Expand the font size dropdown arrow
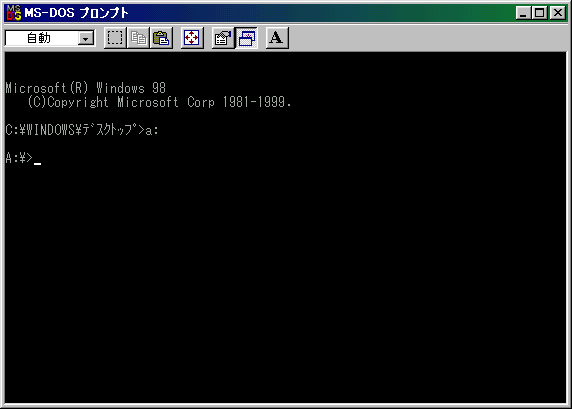The width and height of the screenshot is (572, 409). [x=86, y=38]
